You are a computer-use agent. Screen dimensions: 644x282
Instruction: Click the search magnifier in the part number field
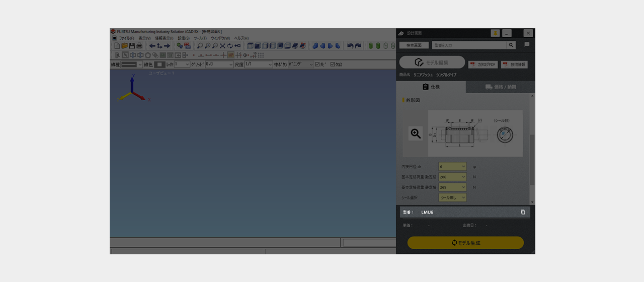(511, 45)
